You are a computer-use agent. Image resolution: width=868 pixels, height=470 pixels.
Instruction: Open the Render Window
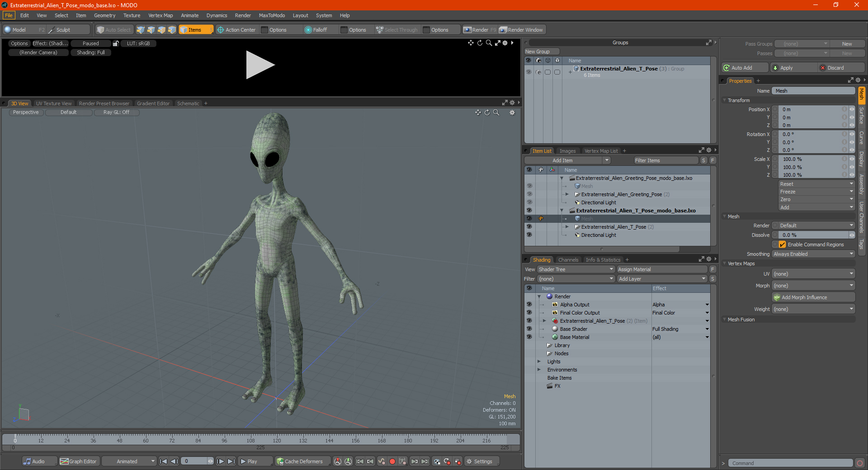521,30
